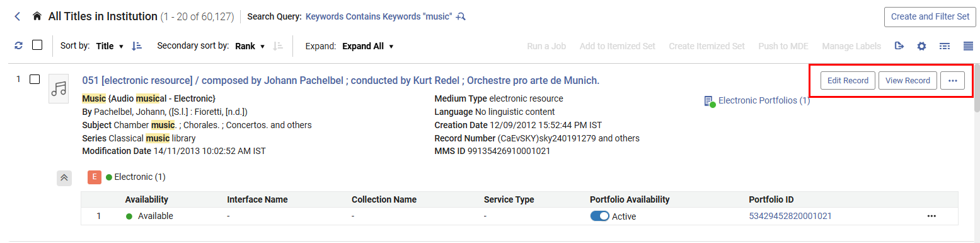The image size is (980, 243).
Task: Click the Series Classical music library text
Action: click(139, 138)
